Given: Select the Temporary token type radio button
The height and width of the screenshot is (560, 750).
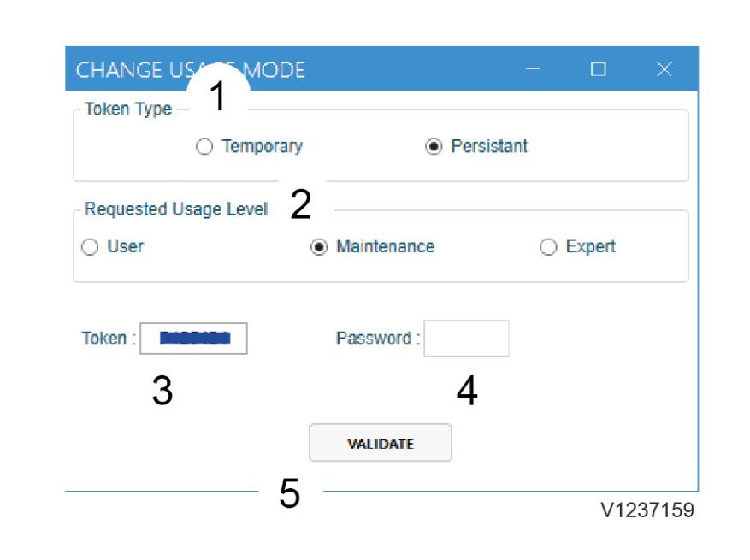Looking at the screenshot, I should click(204, 146).
